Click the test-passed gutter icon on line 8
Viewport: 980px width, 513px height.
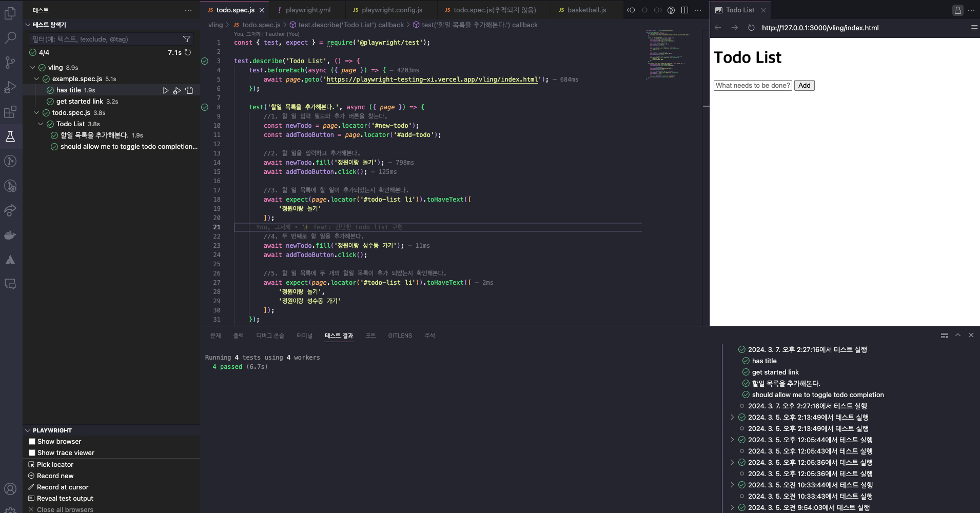tap(205, 107)
